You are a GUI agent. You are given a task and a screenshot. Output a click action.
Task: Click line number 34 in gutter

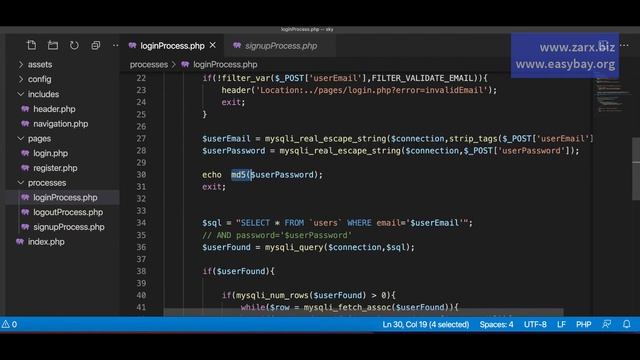pyautogui.click(x=141, y=223)
